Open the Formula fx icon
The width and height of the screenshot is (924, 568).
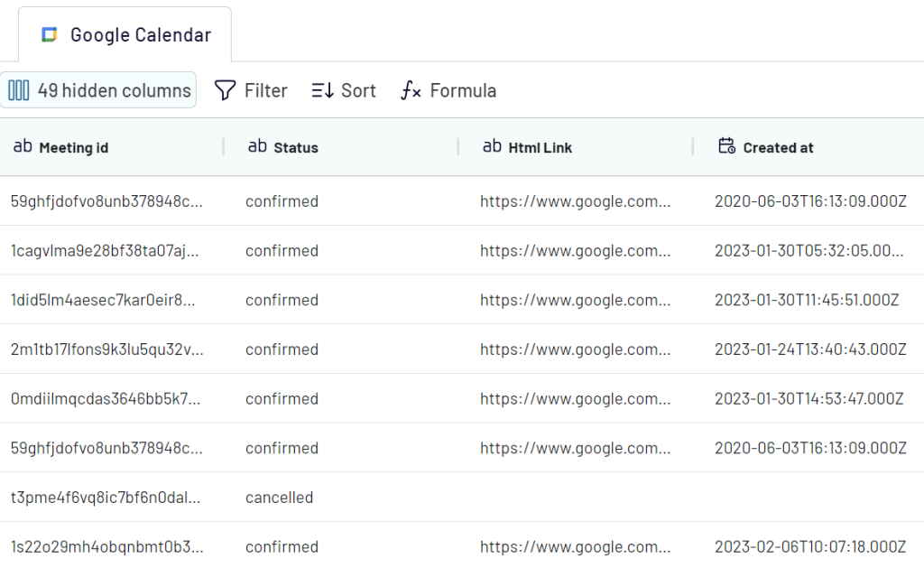[x=411, y=90]
